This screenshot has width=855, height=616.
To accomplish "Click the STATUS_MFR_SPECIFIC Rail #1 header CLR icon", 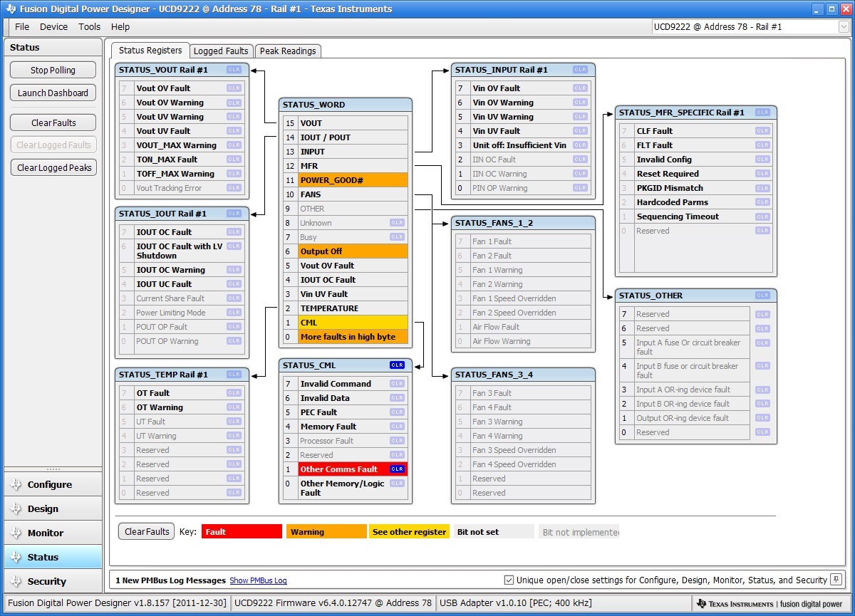I will pos(762,113).
